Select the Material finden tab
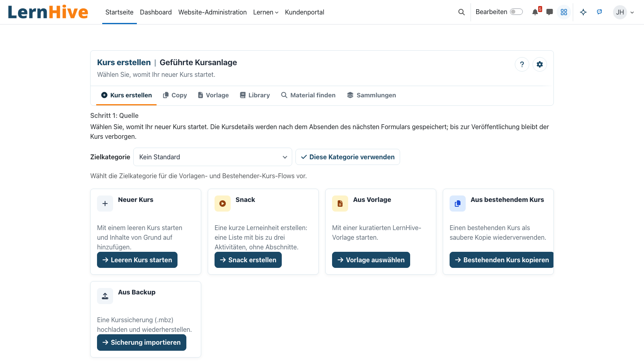The height and width of the screenshot is (362, 644). (308, 95)
